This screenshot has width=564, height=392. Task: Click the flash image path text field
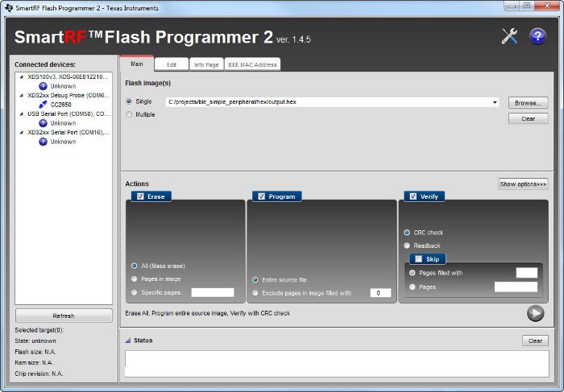pos(329,102)
